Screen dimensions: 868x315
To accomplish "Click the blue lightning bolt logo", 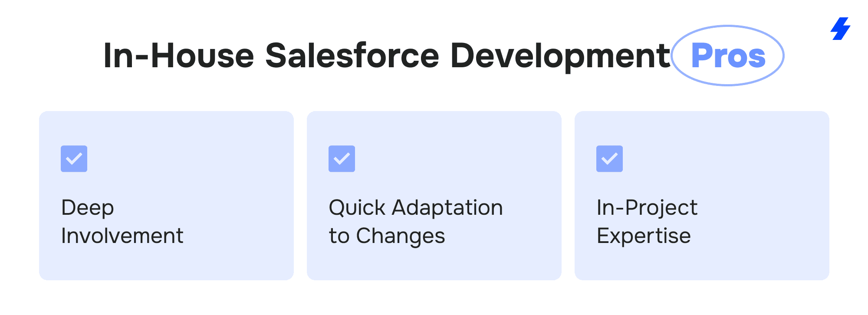I will (841, 29).
